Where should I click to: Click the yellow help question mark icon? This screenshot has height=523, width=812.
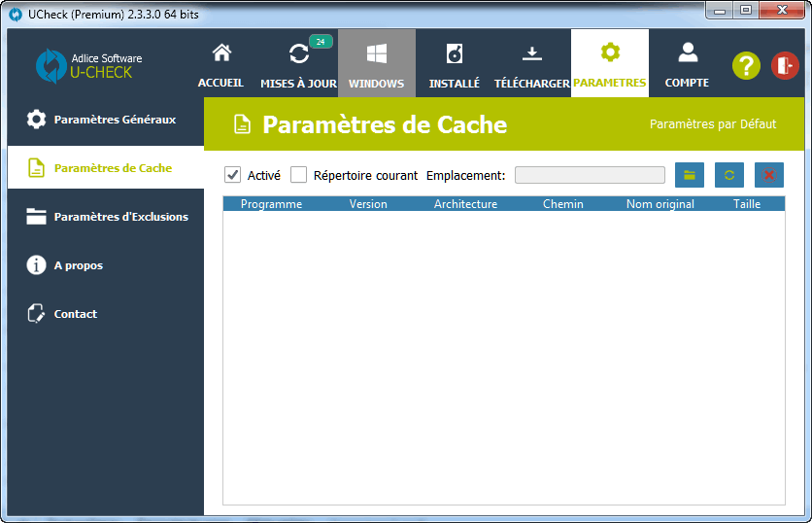(x=745, y=65)
